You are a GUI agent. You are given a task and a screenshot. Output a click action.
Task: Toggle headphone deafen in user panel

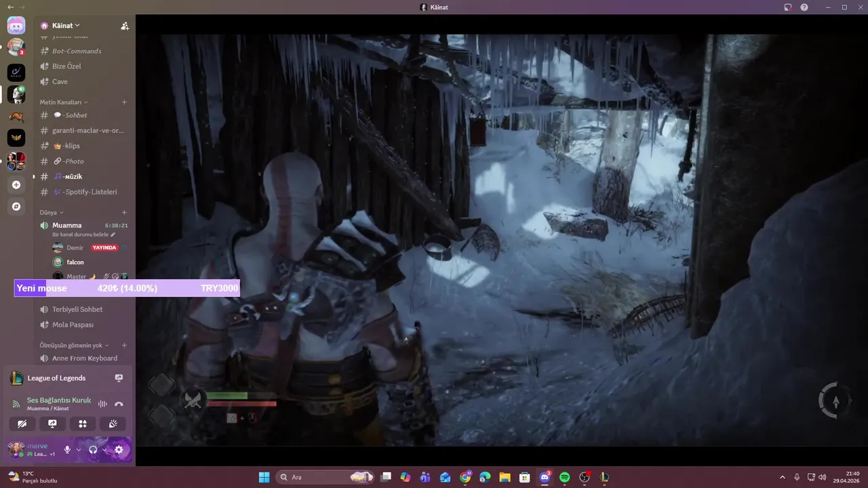[93, 449]
